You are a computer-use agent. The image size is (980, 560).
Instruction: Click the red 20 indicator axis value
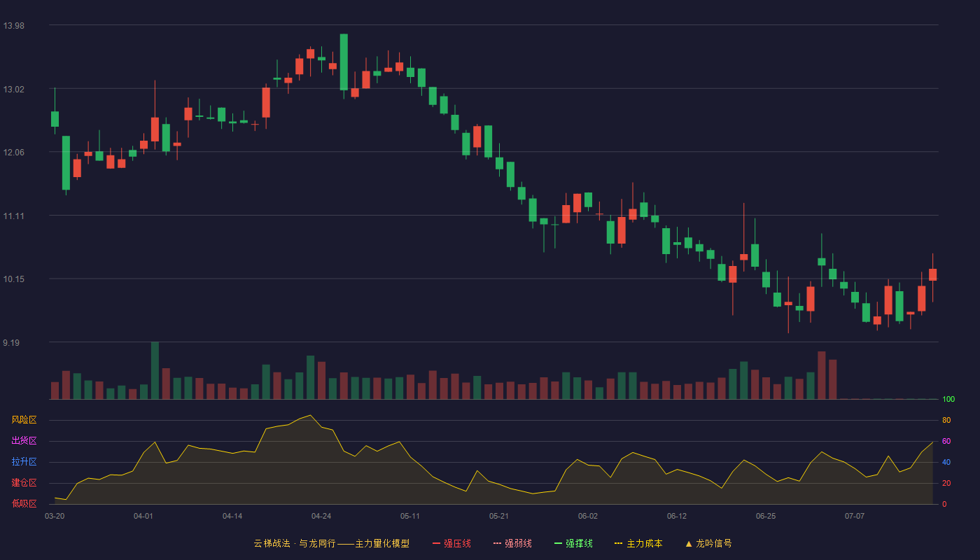[x=946, y=483]
